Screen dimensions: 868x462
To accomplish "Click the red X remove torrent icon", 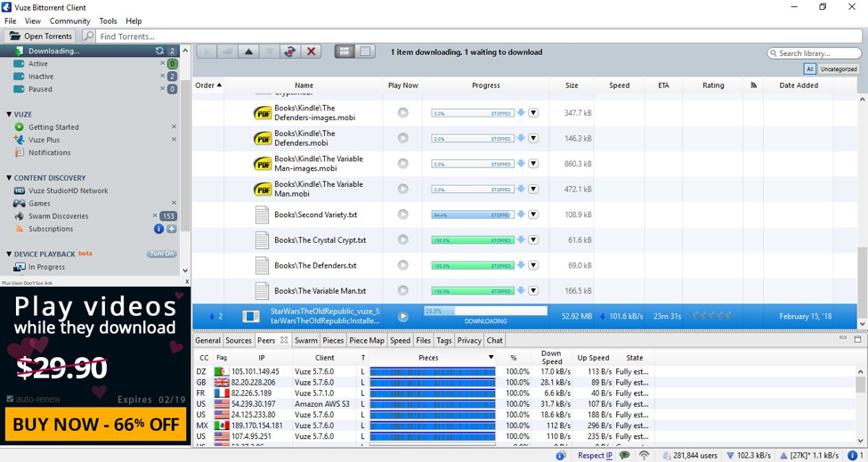I will [x=311, y=52].
